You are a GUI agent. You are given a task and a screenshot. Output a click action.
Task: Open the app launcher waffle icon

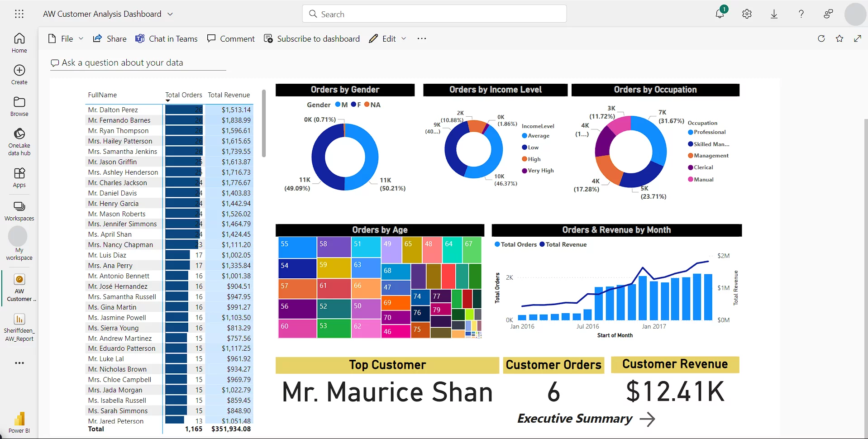[x=19, y=14]
